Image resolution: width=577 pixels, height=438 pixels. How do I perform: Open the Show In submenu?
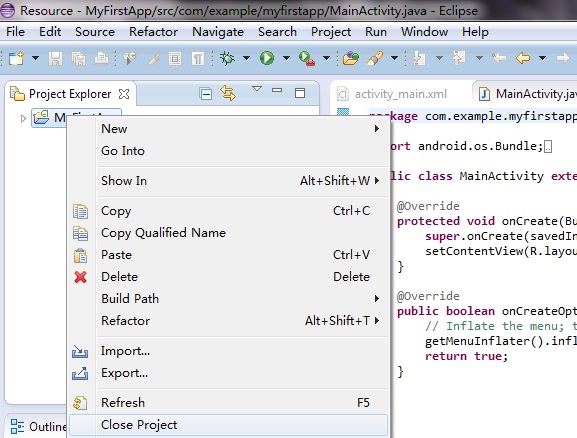pyautogui.click(x=229, y=181)
